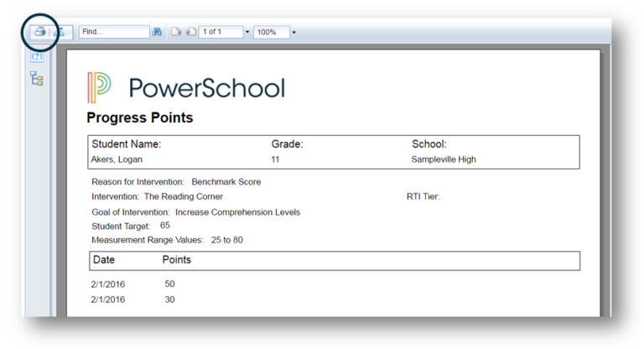Click the Print report icon

(39, 32)
